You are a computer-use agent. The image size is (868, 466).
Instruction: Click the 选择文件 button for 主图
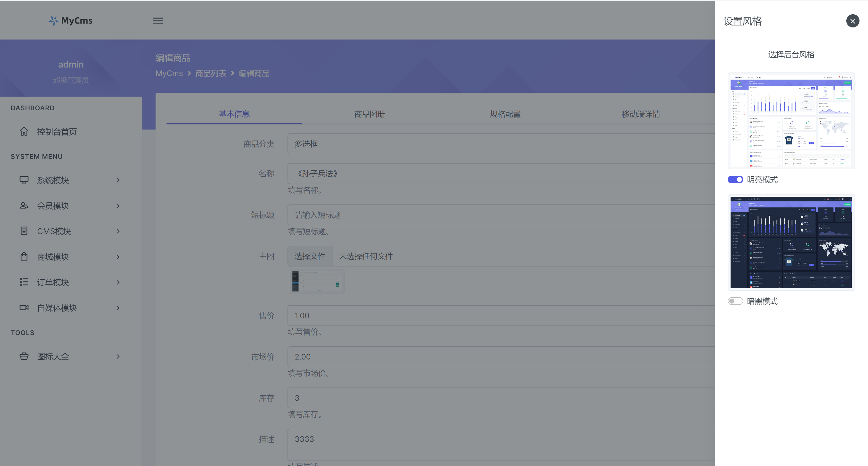tap(310, 256)
